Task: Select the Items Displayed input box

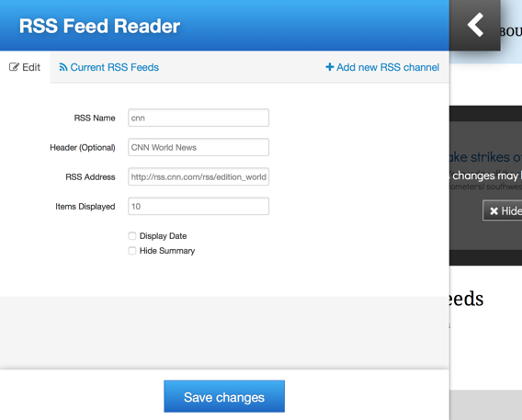Action: (199, 206)
